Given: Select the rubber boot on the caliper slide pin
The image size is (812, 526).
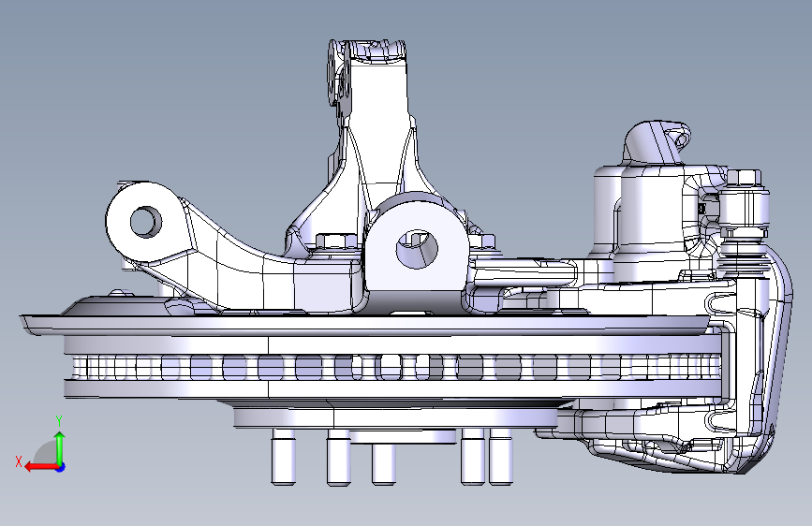Looking at the screenshot, I should (745, 256).
